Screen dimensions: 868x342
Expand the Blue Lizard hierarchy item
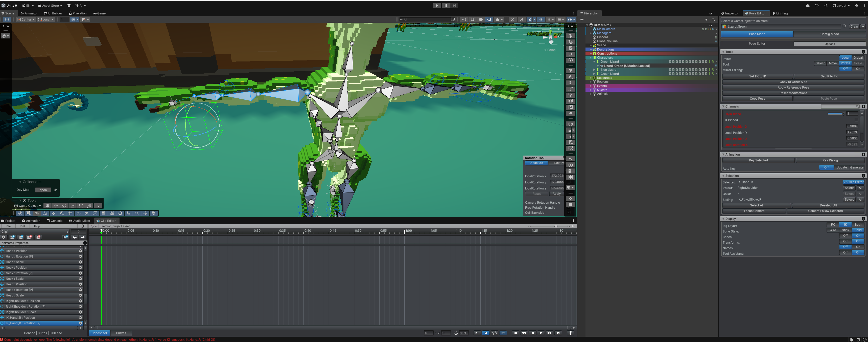pos(594,70)
